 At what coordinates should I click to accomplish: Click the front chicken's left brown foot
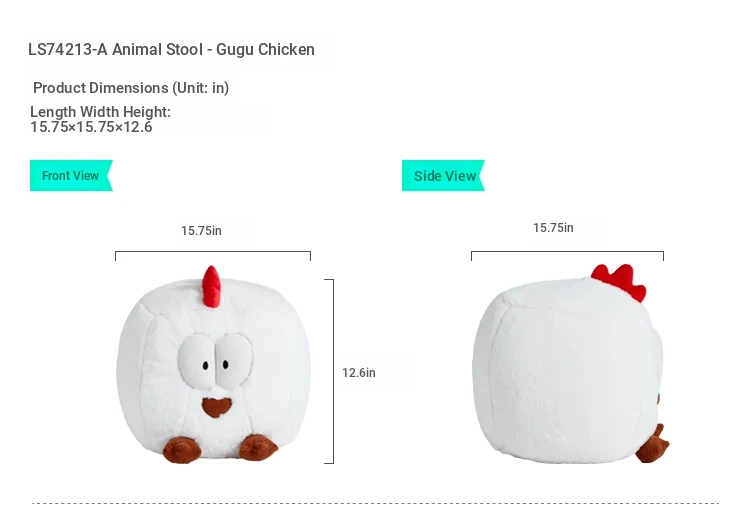tap(181, 450)
